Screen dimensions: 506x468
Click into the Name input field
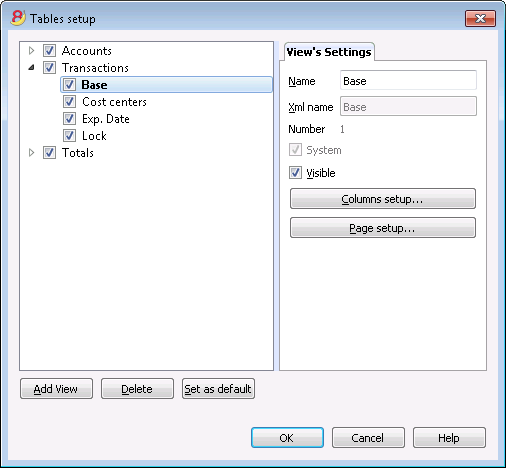pos(408,80)
